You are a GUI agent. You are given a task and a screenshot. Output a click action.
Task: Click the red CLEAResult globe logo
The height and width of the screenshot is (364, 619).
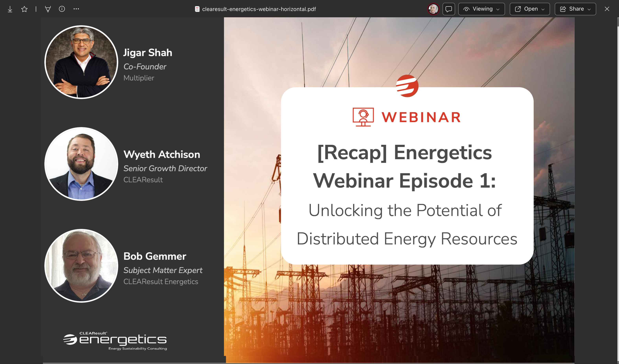click(x=407, y=86)
